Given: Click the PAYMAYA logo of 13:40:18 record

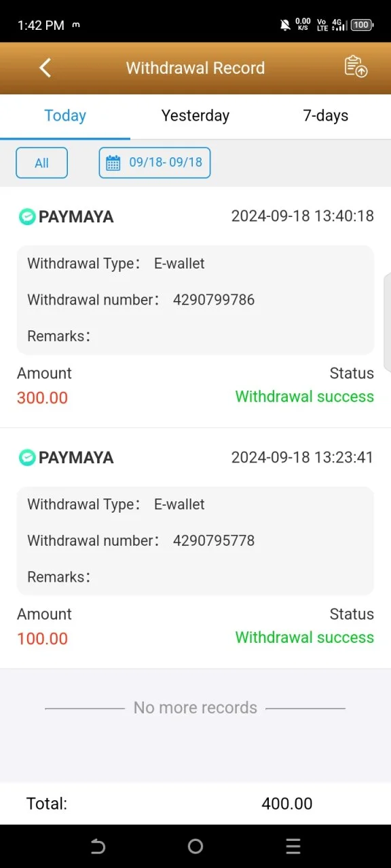Looking at the screenshot, I should pos(27,217).
